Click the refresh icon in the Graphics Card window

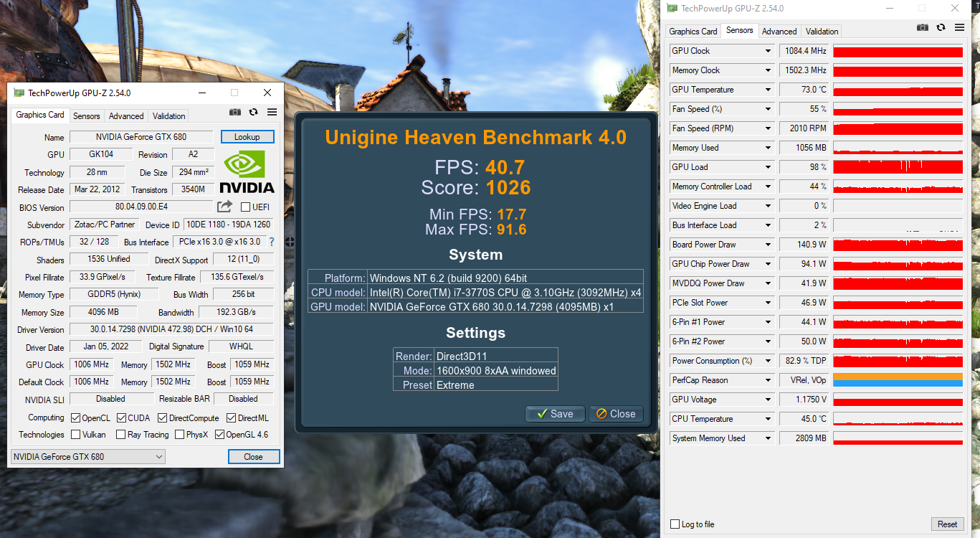click(x=253, y=112)
